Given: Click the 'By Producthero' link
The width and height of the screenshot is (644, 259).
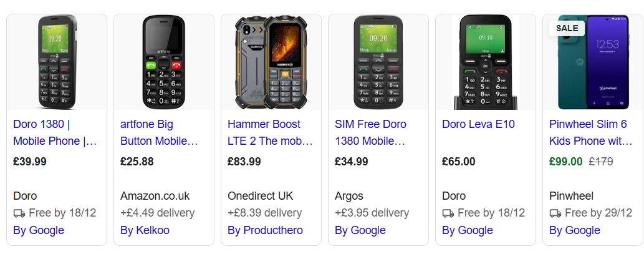Looking at the screenshot, I should 265,230.
